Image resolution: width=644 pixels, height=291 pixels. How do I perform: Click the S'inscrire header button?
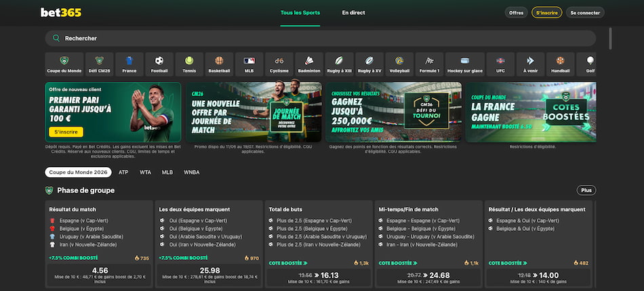point(546,13)
